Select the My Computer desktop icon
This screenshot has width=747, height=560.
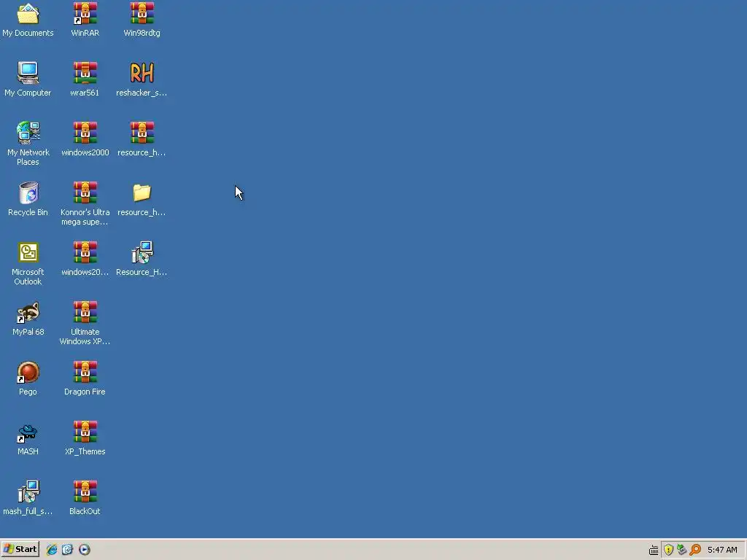28,73
